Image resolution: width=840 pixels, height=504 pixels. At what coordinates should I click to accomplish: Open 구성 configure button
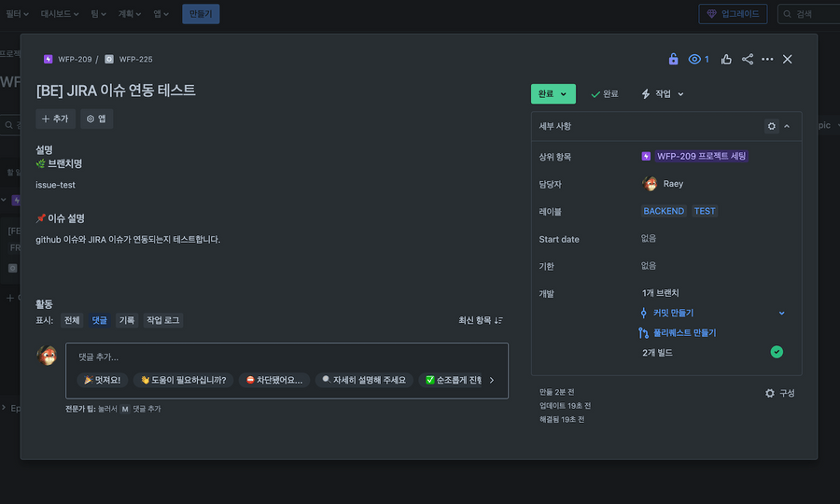coord(780,393)
